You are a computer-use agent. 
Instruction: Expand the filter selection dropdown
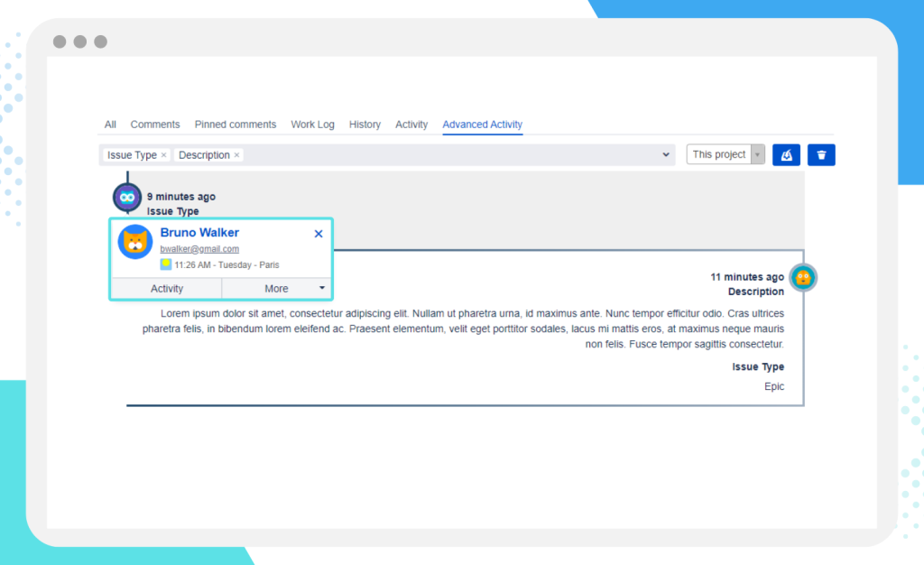tap(665, 154)
